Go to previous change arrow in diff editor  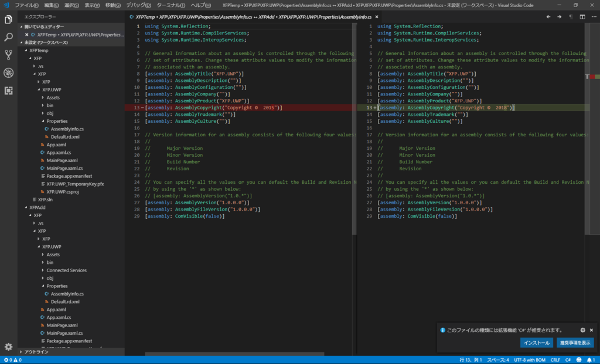(548, 17)
